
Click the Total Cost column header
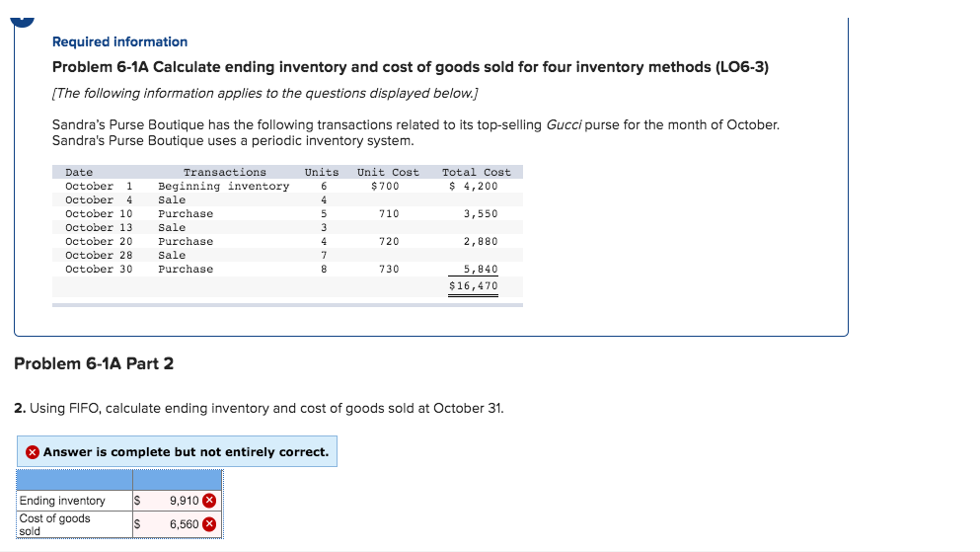coord(477,172)
